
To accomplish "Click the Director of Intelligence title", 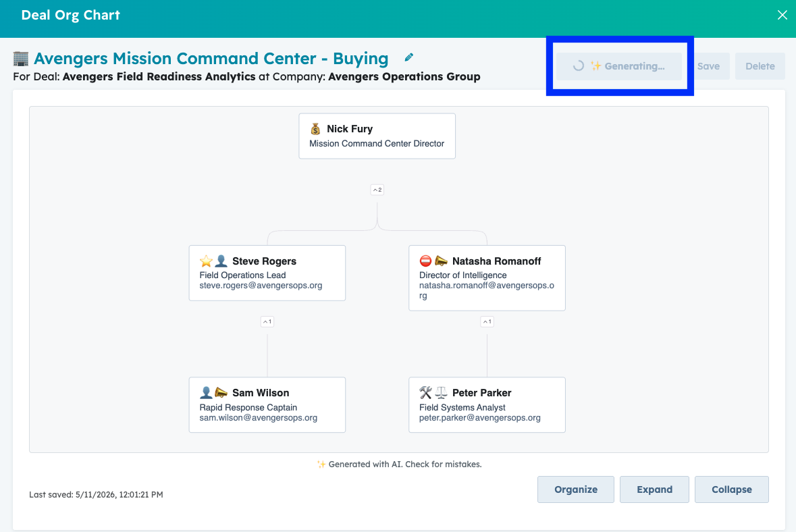I will pyautogui.click(x=463, y=275).
